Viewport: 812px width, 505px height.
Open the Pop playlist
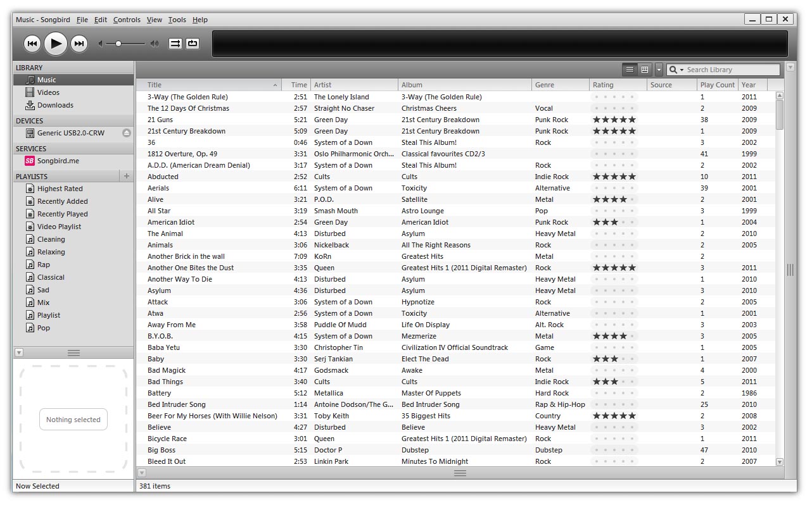[x=73, y=328]
